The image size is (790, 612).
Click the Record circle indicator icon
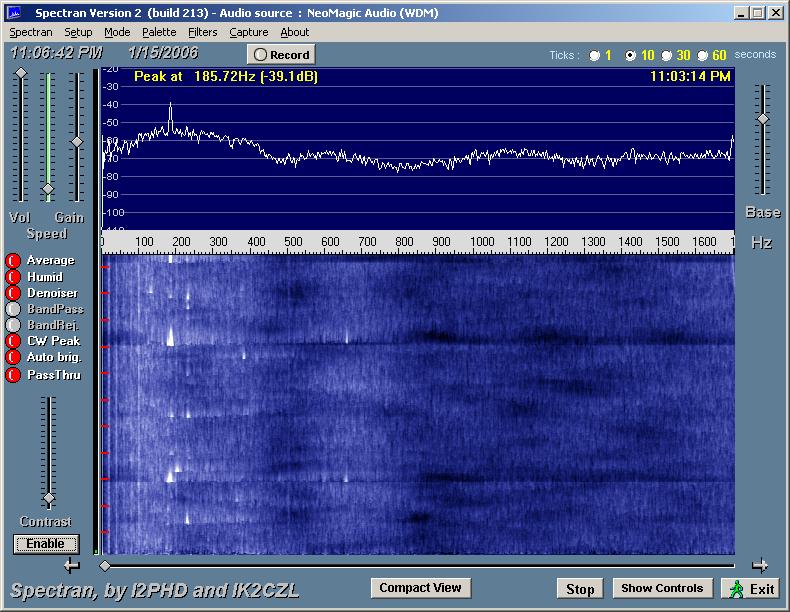260,55
